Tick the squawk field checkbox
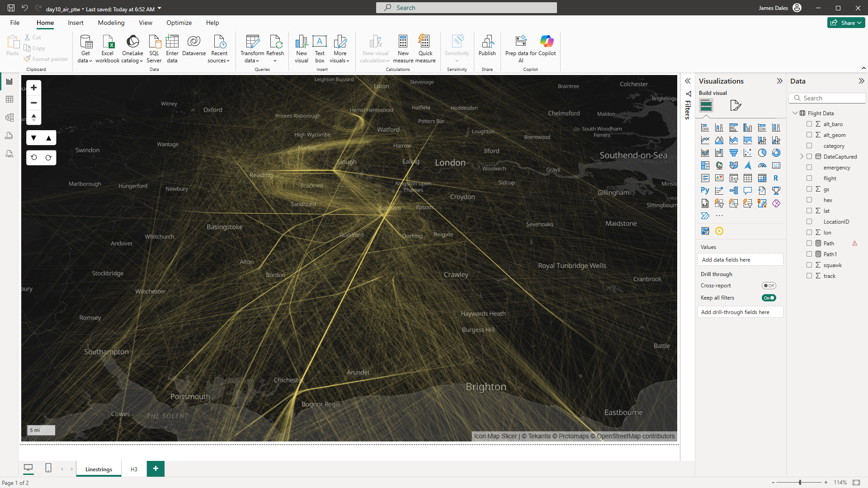 [x=809, y=265]
